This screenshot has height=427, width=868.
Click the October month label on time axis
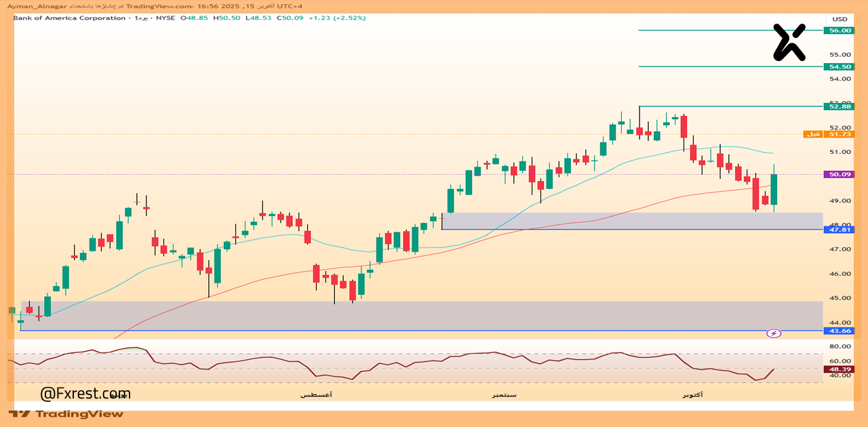692,394
